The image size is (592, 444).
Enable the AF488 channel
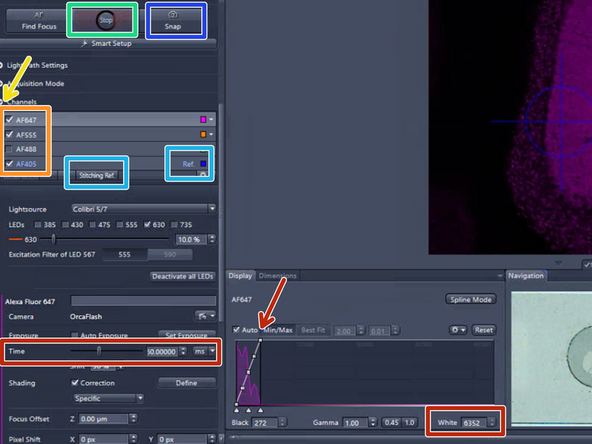tap(9, 149)
